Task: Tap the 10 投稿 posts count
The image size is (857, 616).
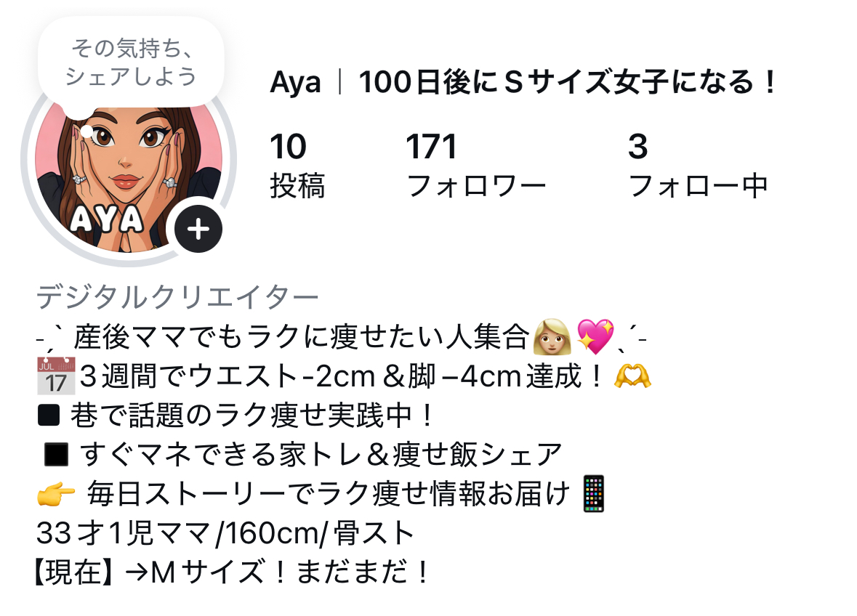Action: [x=298, y=166]
